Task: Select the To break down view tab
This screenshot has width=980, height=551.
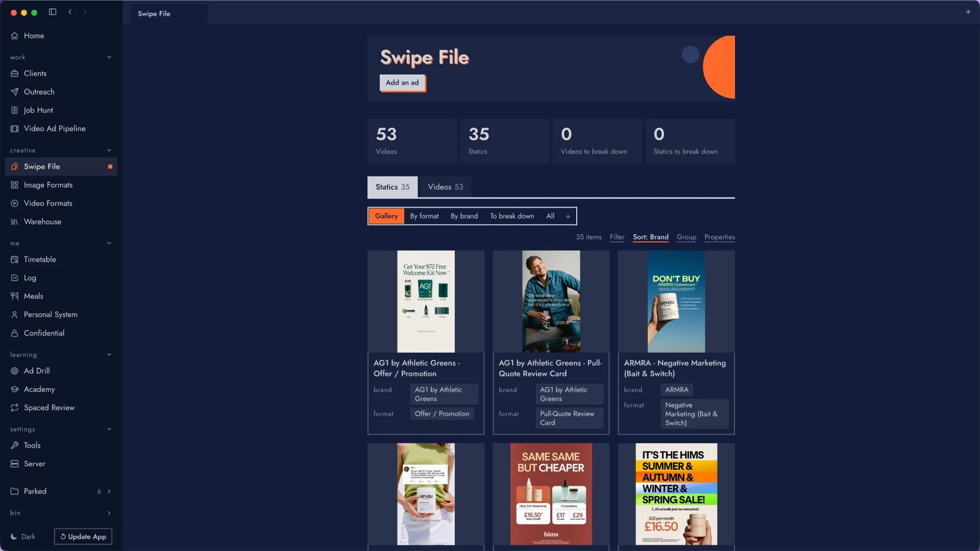Action: (x=512, y=216)
